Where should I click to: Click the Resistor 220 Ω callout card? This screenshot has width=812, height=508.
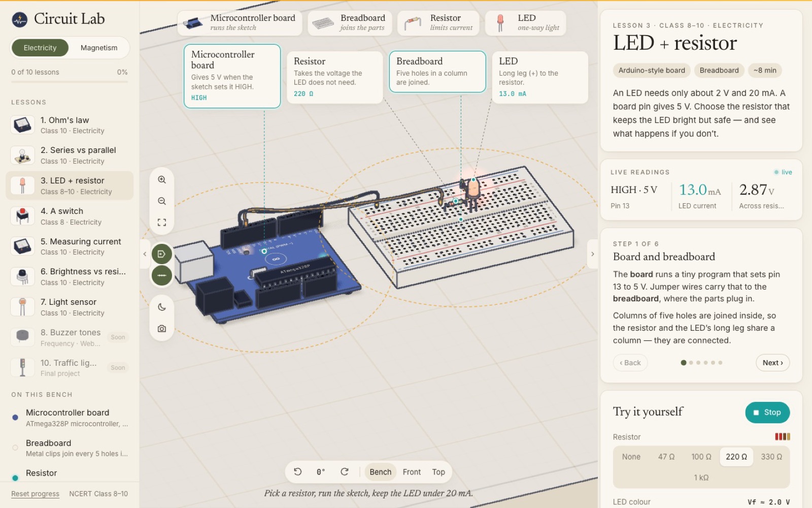334,77
